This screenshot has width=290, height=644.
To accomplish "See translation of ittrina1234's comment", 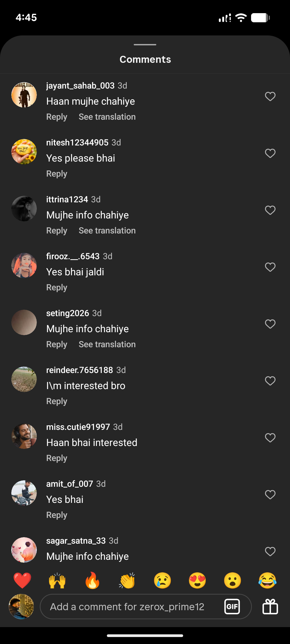I will (107, 230).
